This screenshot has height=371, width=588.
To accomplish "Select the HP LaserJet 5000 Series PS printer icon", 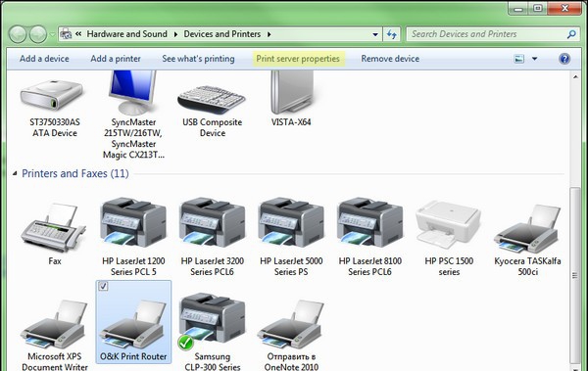I will (291, 222).
